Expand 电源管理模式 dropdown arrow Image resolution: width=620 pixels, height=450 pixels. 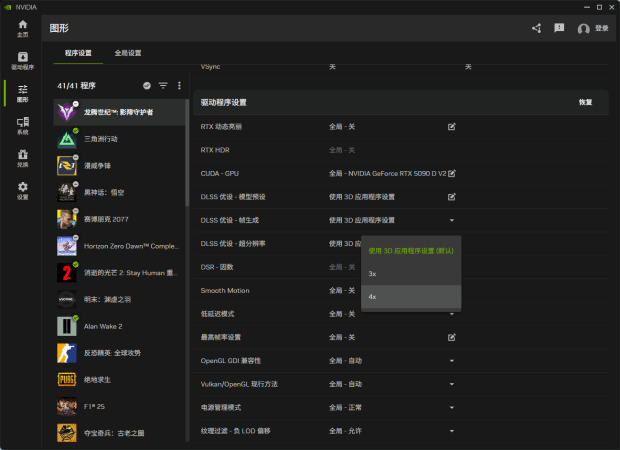click(x=452, y=407)
